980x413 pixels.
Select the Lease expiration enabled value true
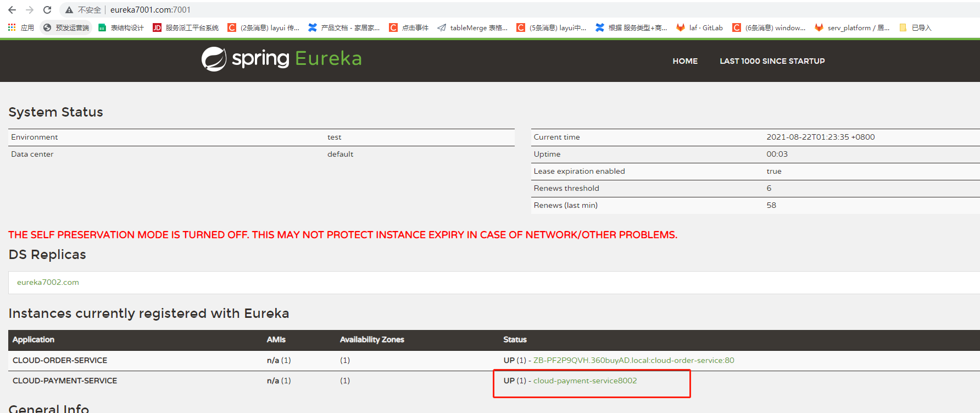click(774, 171)
